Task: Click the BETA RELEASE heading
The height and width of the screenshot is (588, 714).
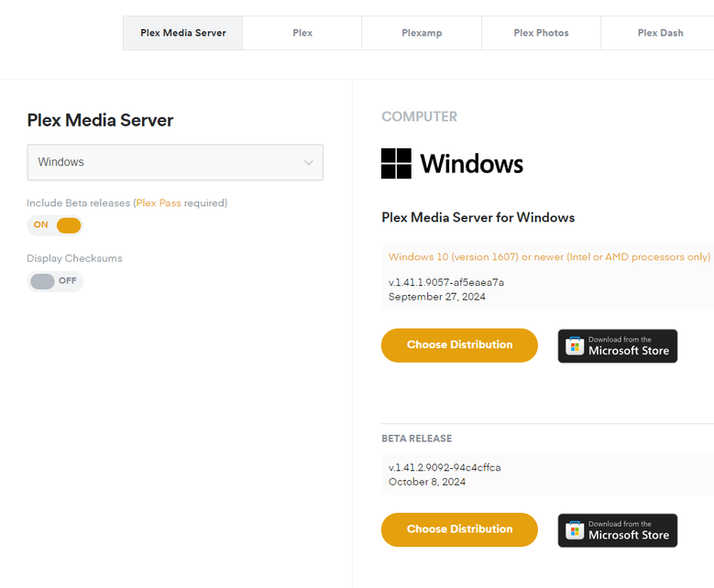Action: click(x=417, y=439)
